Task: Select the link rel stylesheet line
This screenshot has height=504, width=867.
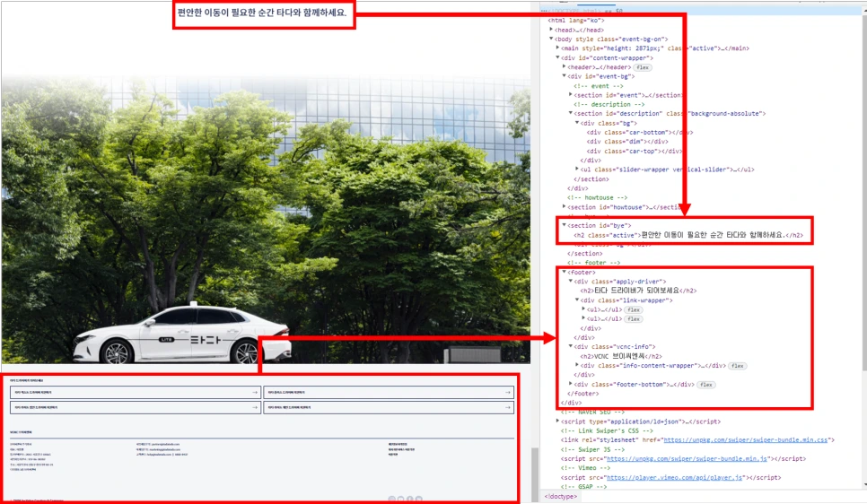Action: pos(697,440)
